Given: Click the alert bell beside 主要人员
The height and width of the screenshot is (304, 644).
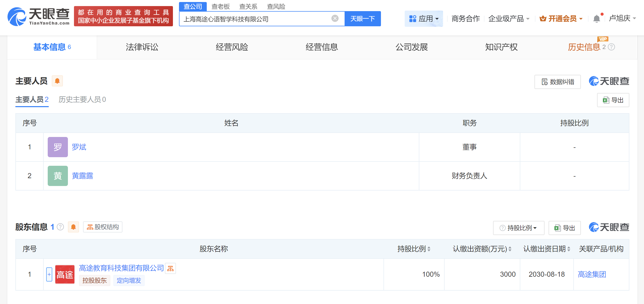Looking at the screenshot, I should click(x=57, y=81).
